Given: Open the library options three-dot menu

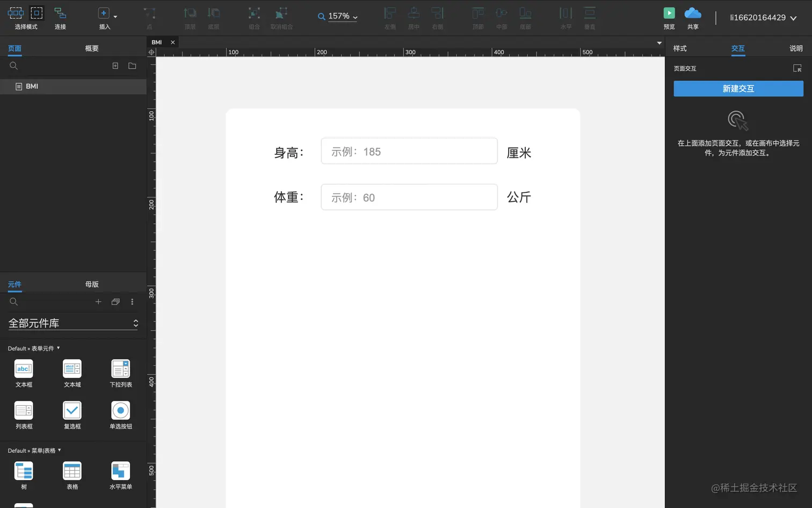Looking at the screenshot, I should 132,302.
